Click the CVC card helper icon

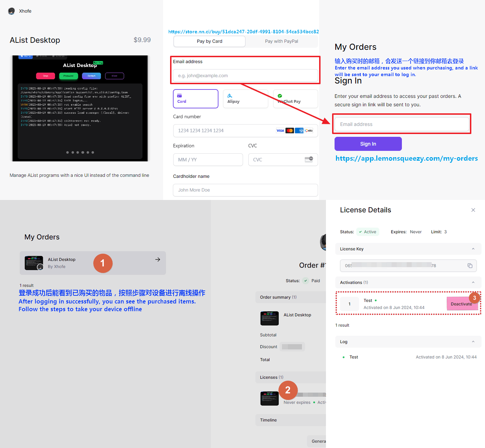click(309, 160)
